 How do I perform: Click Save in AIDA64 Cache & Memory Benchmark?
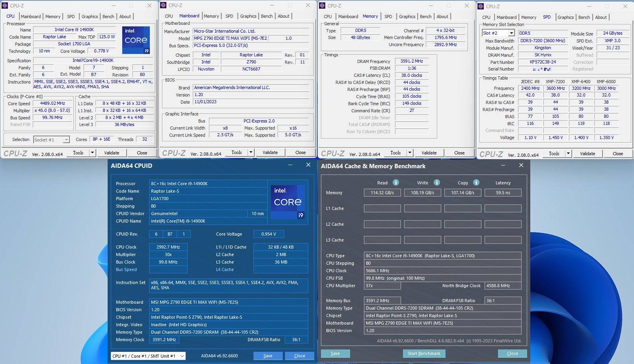[335, 353]
